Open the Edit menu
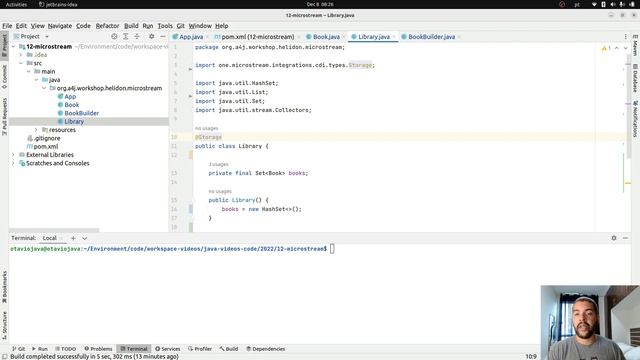 (21, 26)
